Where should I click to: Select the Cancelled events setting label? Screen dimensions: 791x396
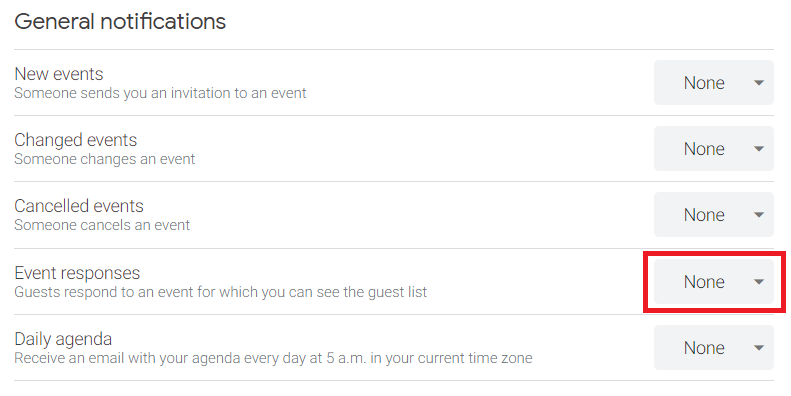(79, 206)
